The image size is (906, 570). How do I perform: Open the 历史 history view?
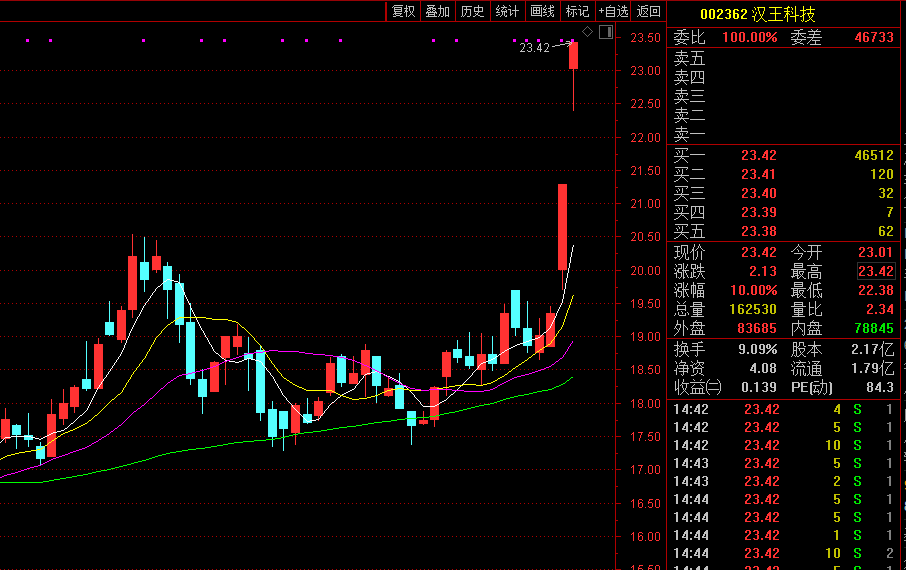point(472,11)
